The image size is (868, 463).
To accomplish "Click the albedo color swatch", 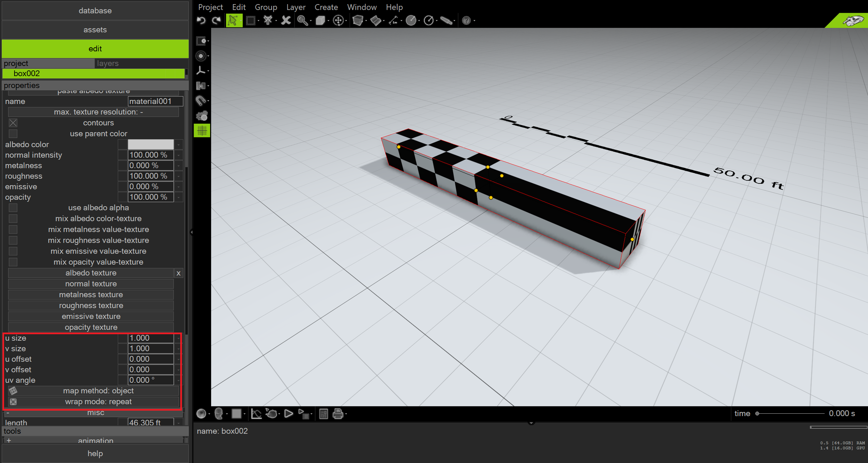I will [150, 144].
